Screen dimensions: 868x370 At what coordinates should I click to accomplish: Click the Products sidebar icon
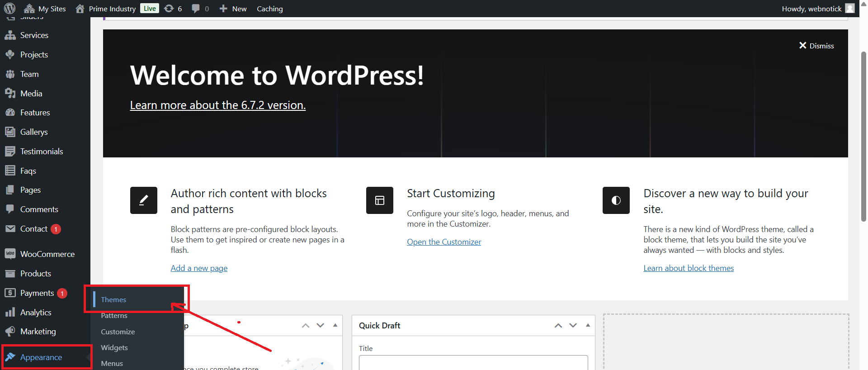coord(10,274)
